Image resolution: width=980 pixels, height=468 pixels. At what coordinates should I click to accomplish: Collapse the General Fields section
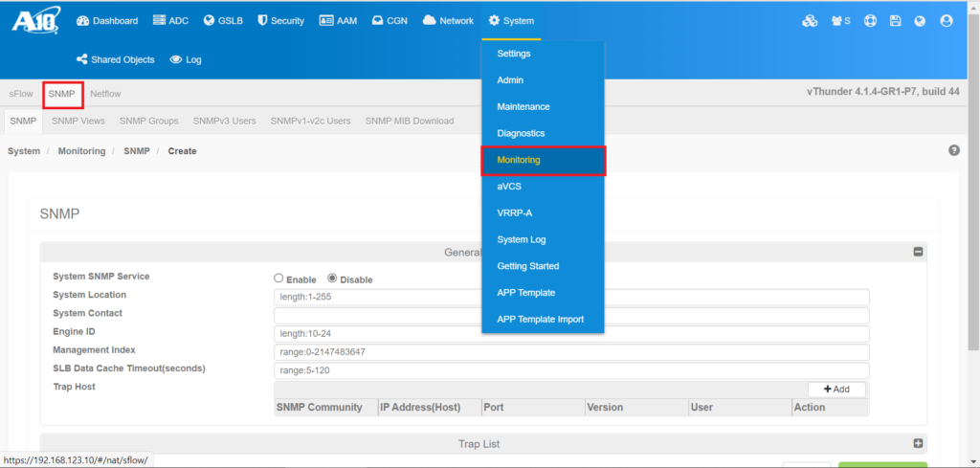pos(918,252)
